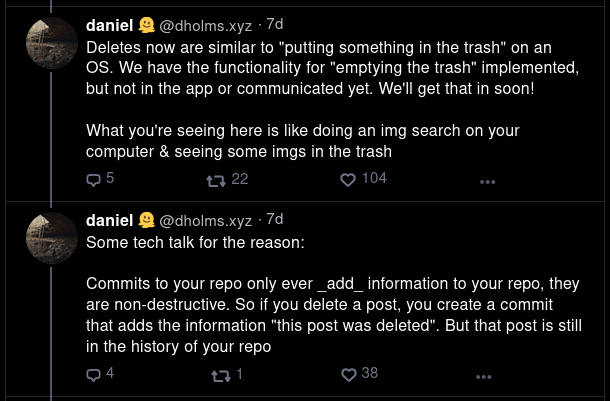Open more options on the trash post
The width and height of the screenshot is (610, 401).
487,182
